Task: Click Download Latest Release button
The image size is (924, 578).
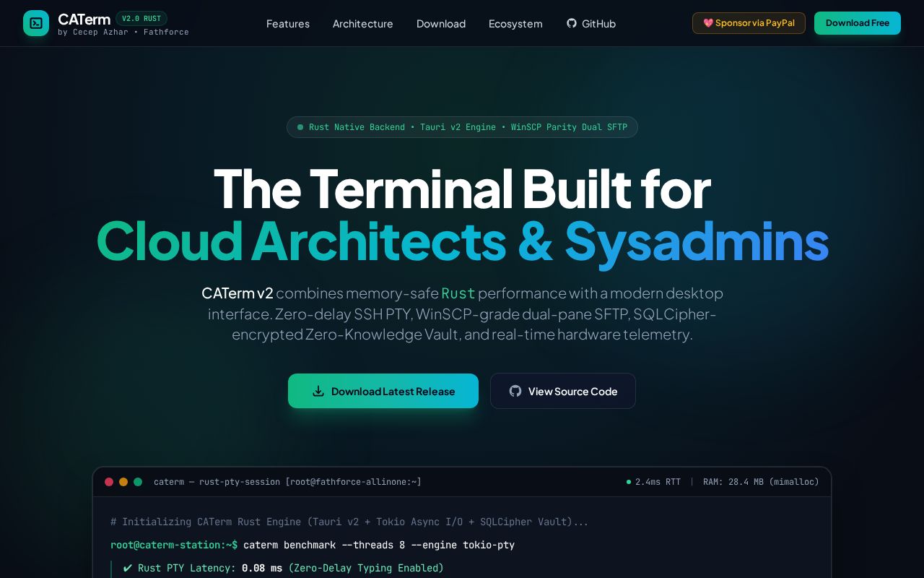Action: tap(383, 391)
